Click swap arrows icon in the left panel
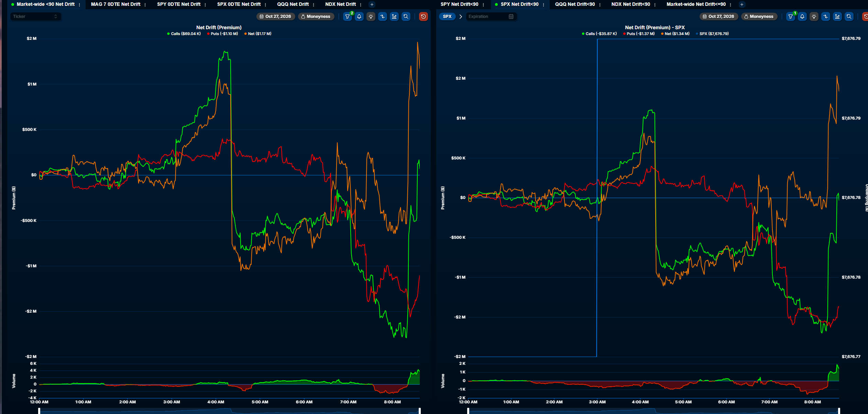 coord(383,16)
